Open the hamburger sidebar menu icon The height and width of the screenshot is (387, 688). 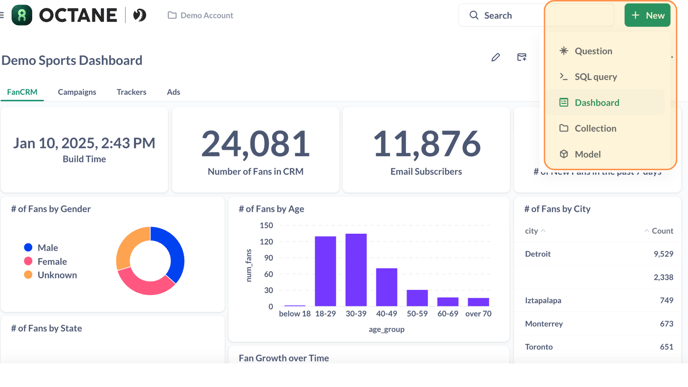click(x=2, y=15)
